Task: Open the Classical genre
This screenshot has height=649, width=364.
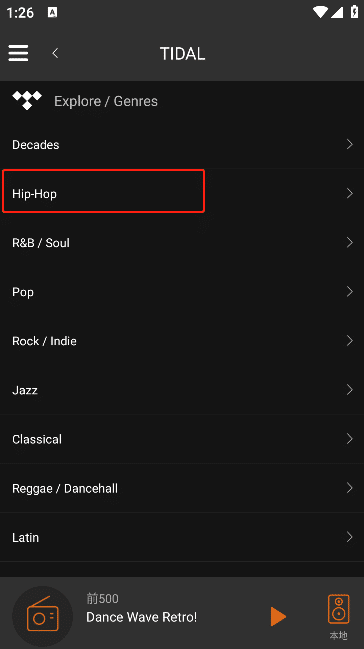Action: tap(182, 439)
